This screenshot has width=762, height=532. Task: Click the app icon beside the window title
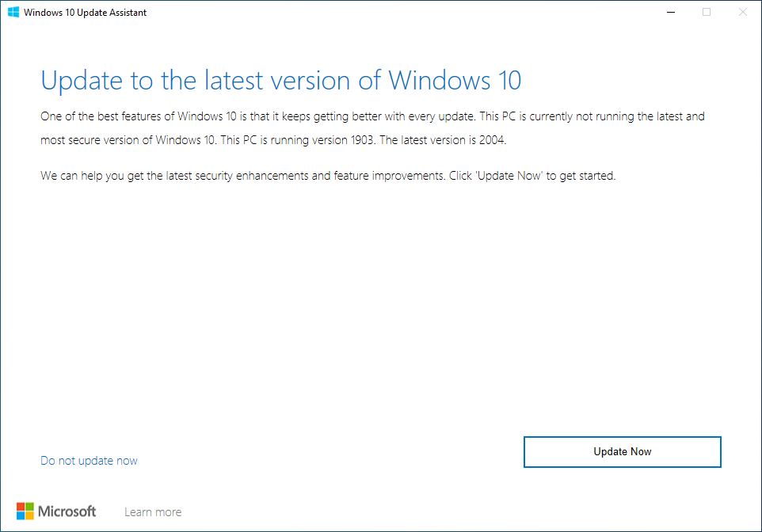(13, 12)
